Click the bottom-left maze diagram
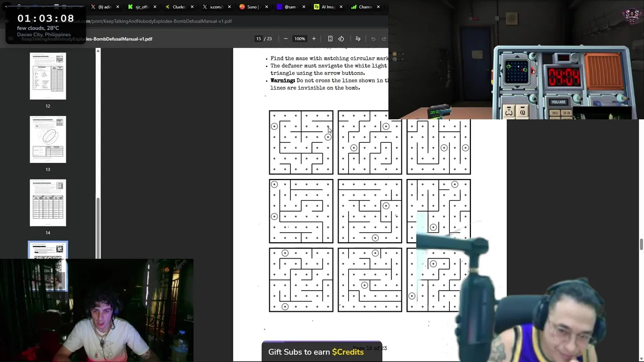This screenshot has height=362, width=644. [301, 280]
